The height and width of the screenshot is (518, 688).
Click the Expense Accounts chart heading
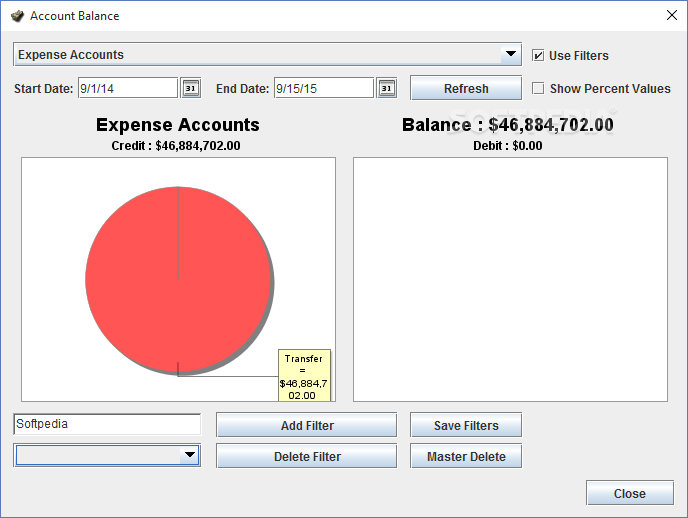click(178, 125)
